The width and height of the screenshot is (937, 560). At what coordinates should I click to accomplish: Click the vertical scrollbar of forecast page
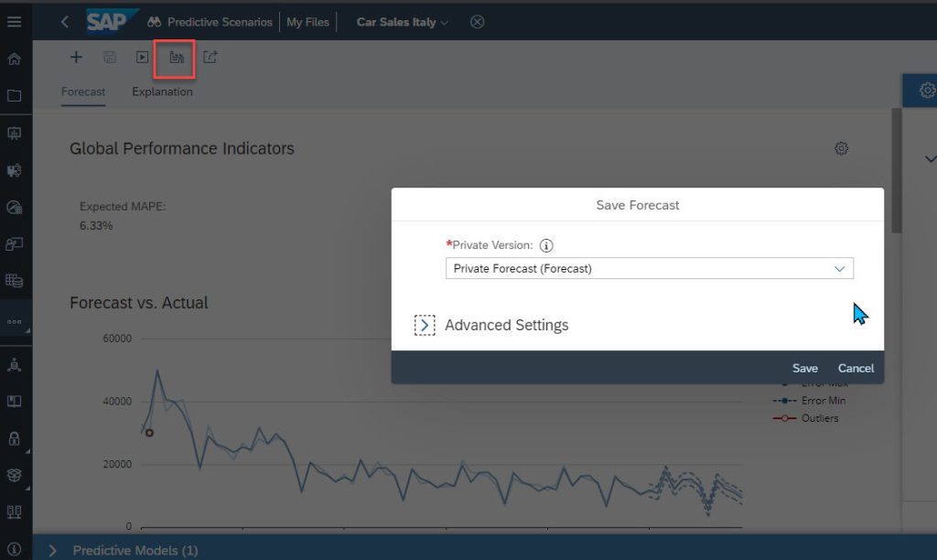897,171
